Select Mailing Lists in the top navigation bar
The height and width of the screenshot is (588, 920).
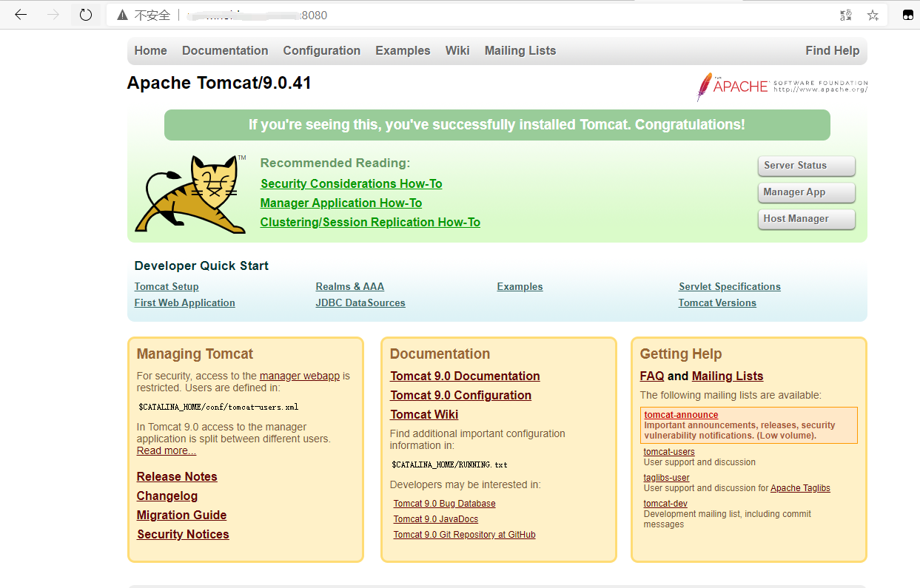point(520,50)
